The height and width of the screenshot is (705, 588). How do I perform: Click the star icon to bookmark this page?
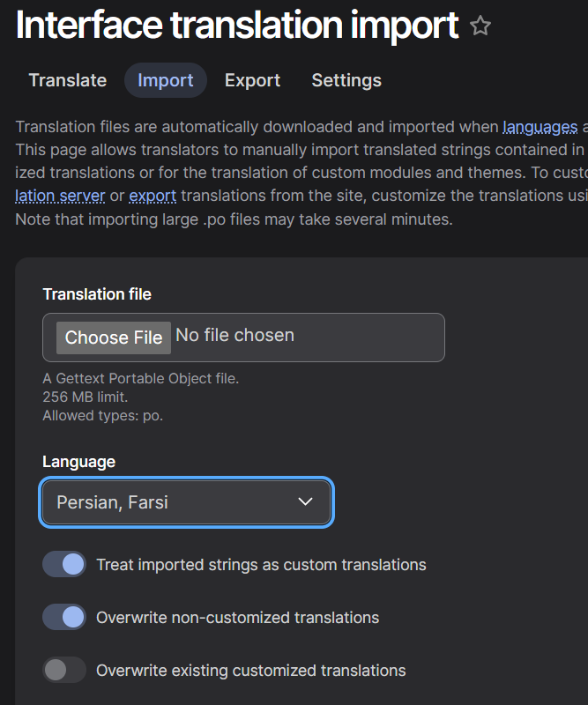(x=481, y=26)
